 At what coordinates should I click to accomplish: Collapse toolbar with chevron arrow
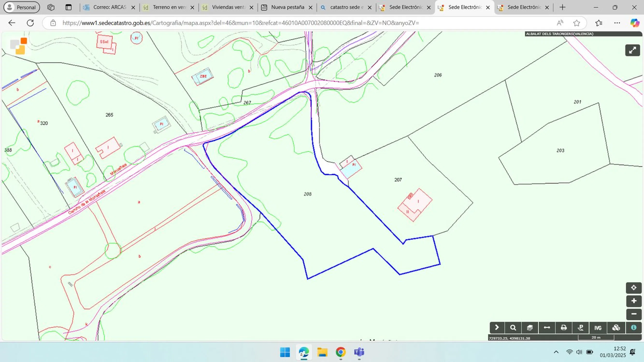tap(497, 327)
